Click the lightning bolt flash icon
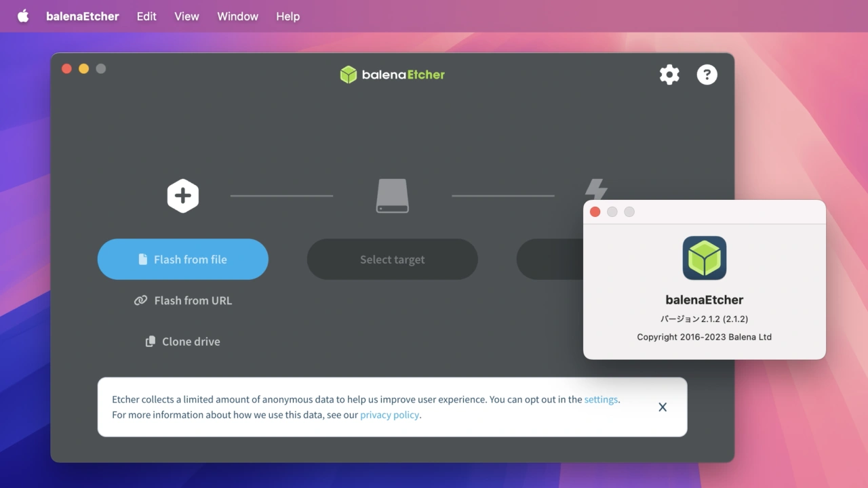This screenshot has height=488, width=868. (595, 189)
